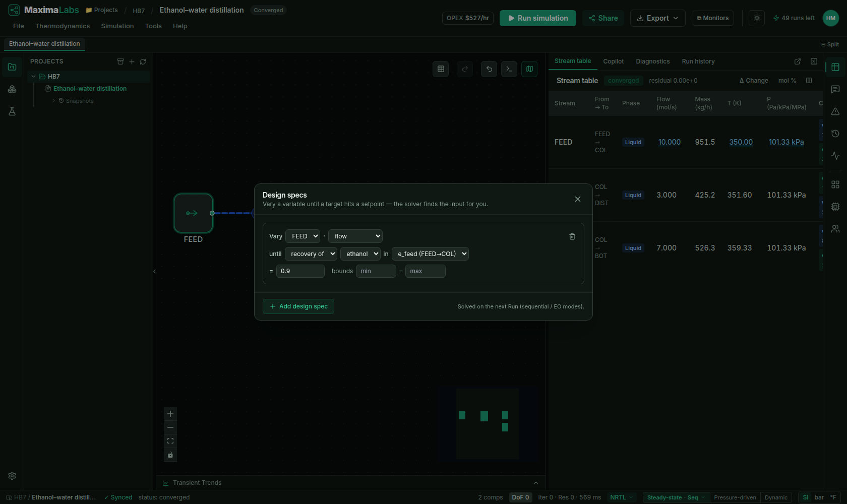Open comments icon in right rail
Image resolution: width=847 pixels, height=504 pixels.
pos(835,89)
